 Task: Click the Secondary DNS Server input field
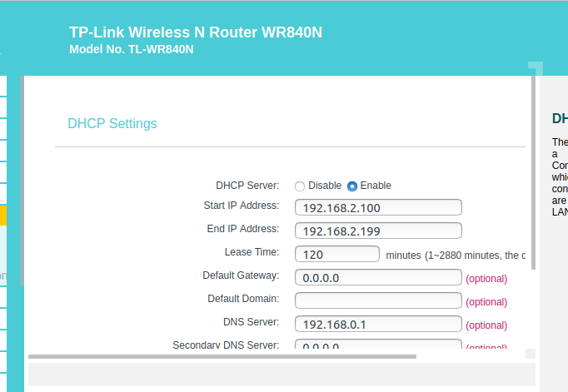coord(378,345)
